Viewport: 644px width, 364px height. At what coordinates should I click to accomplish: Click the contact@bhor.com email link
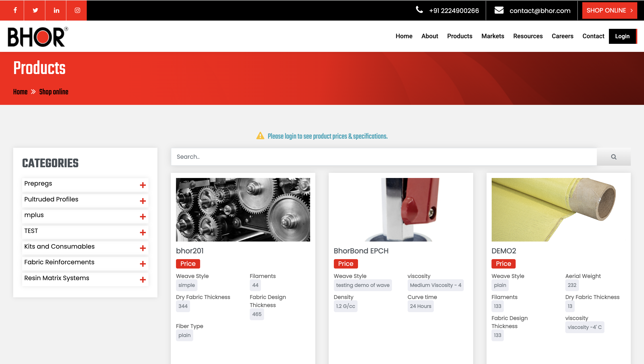tap(540, 11)
